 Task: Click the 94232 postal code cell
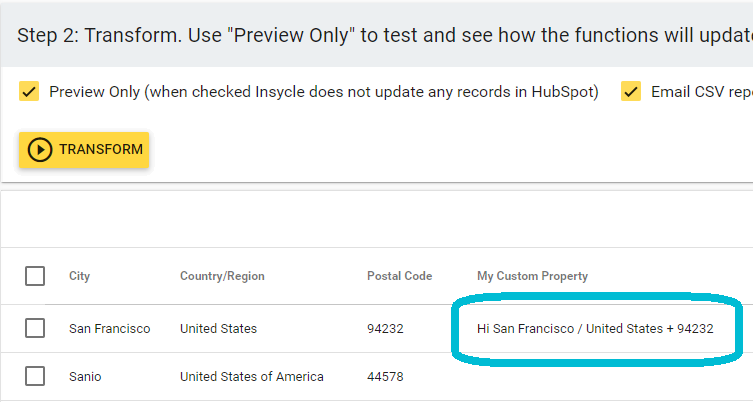tap(385, 328)
